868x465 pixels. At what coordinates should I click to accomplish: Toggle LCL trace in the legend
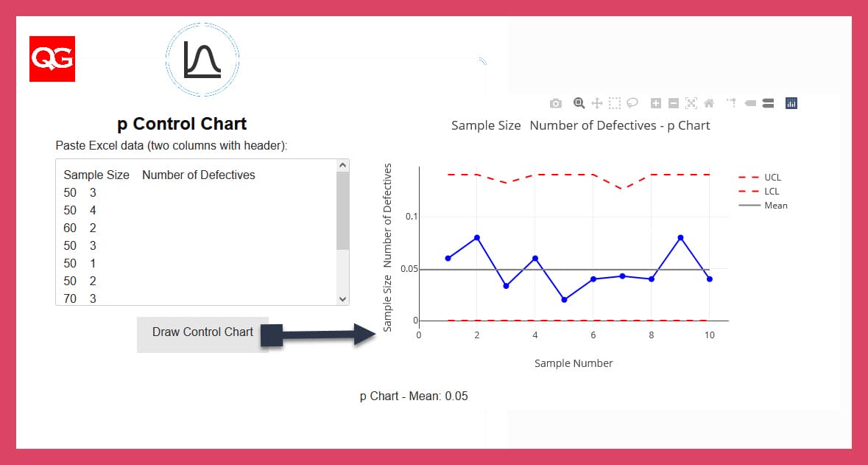coord(772,192)
